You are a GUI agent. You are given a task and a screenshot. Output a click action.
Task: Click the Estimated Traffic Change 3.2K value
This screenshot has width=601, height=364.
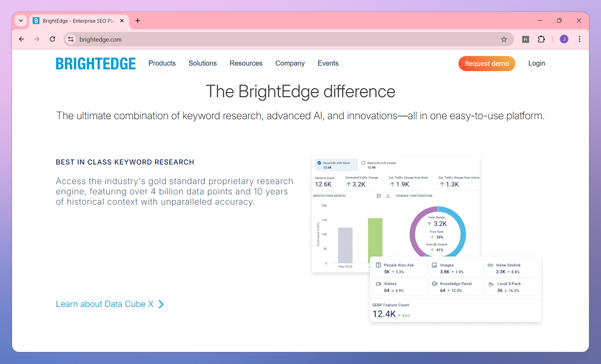tap(356, 184)
